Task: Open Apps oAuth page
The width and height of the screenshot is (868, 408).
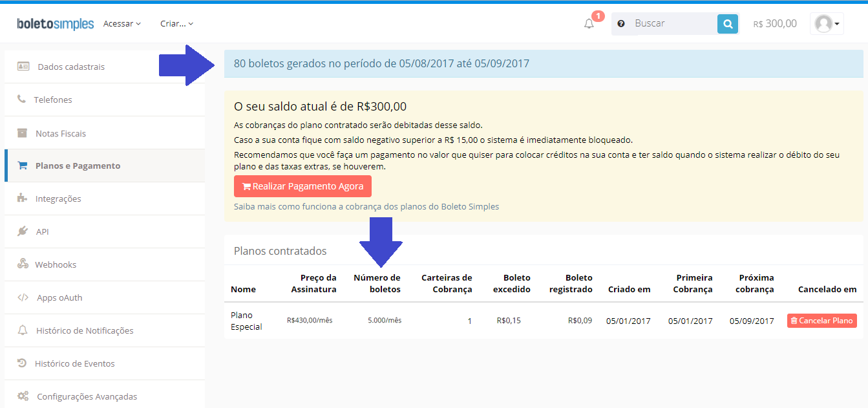Action: [104, 297]
